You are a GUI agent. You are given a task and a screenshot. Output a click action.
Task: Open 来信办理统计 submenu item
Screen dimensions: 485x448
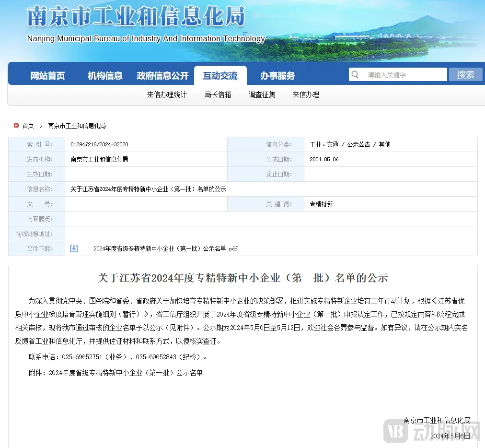(x=167, y=95)
